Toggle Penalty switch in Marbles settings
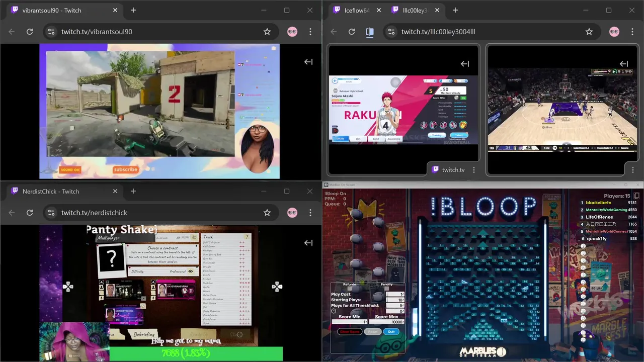Screen dimensions: 644x362 coord(386,289)
